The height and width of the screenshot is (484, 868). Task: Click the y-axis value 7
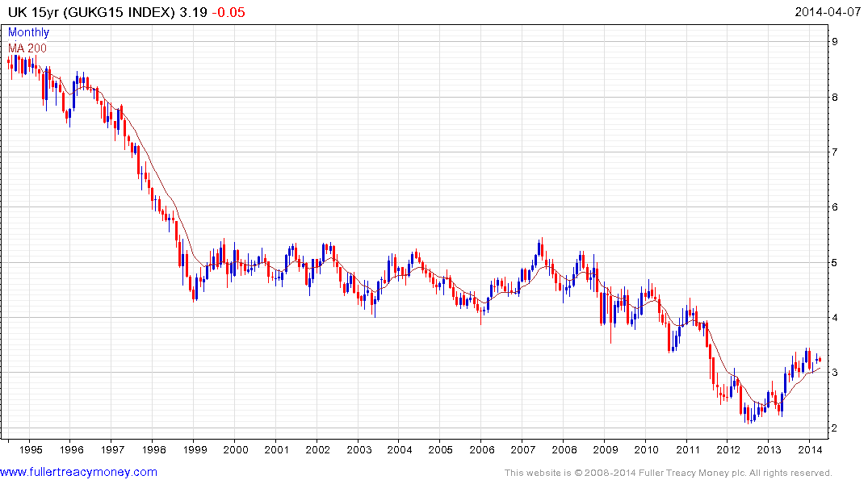(x=835, y=152)
